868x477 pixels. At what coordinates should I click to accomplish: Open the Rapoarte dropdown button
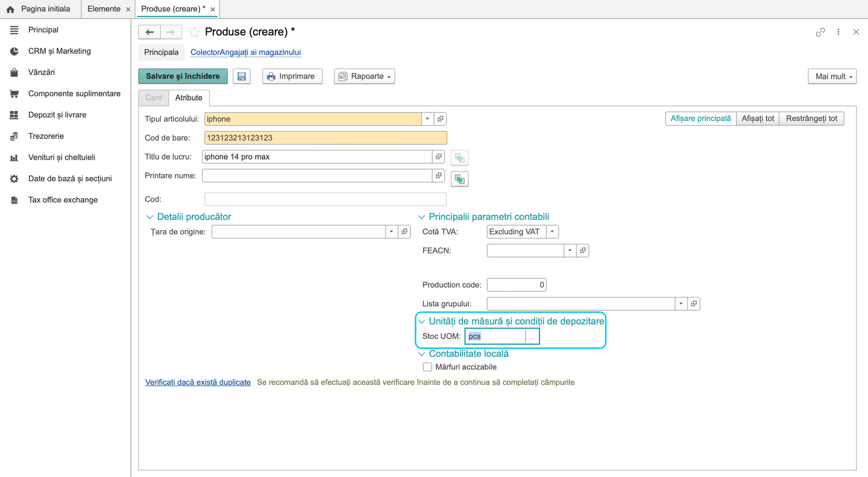pos(365,76)
